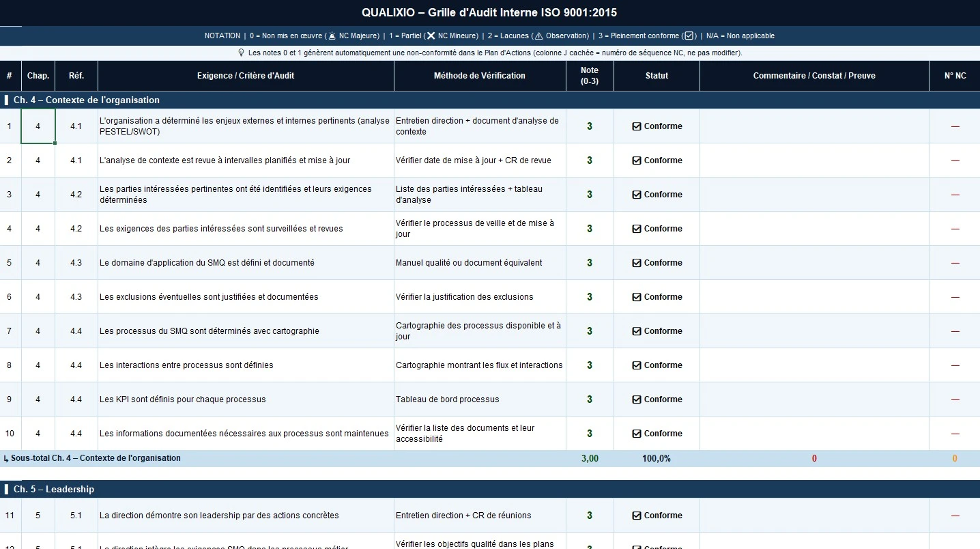
Task: Select method 'Tableau de bord processus'
Action: pyautogui.click(x=480, y=399)
